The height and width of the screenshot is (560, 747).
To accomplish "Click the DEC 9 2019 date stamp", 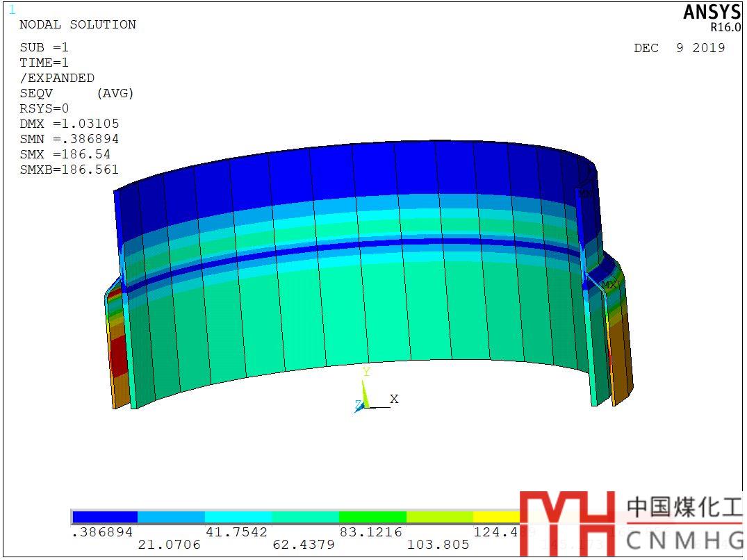I will pyautogui.click(x=679, y=48).
